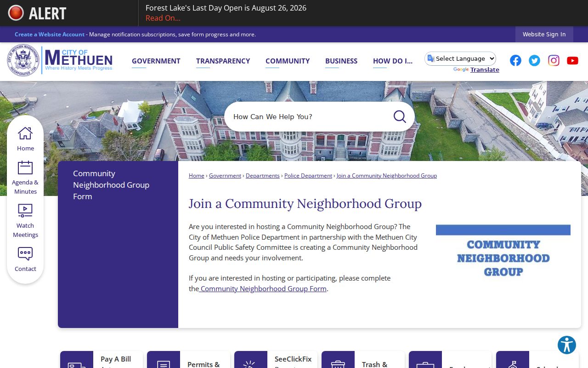Click the Departments breadcrumb link

click(263, 176)
